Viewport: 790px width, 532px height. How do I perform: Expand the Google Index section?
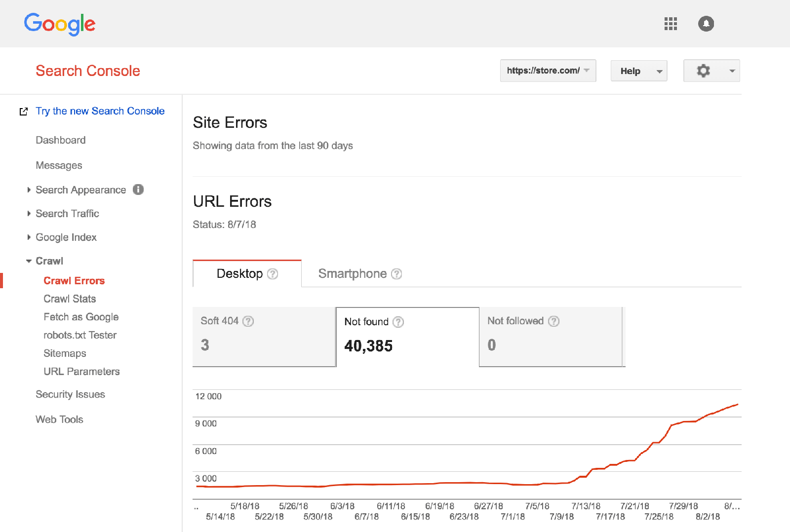[x=29, y=237]
